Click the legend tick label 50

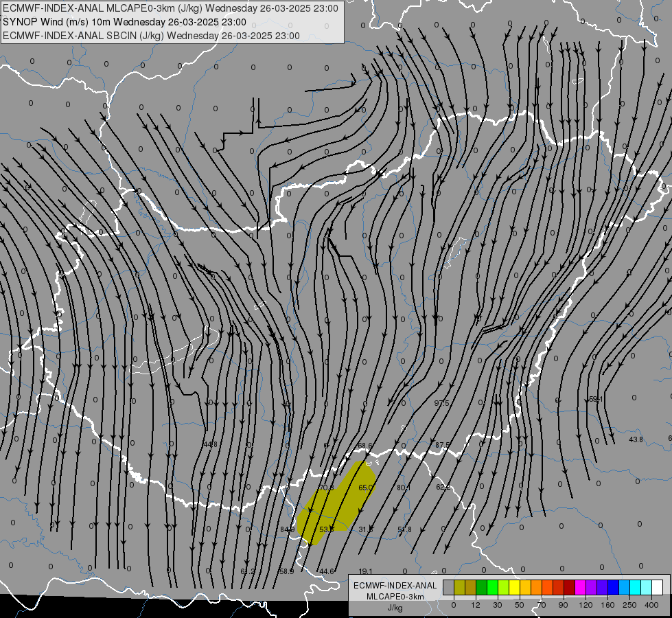click(x=520, y=605)
